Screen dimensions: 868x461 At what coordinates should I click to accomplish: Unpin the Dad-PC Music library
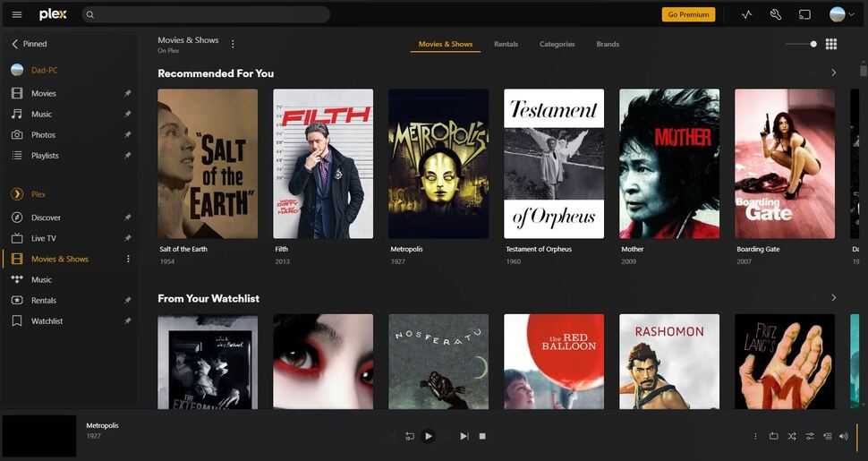click(128, 115)
